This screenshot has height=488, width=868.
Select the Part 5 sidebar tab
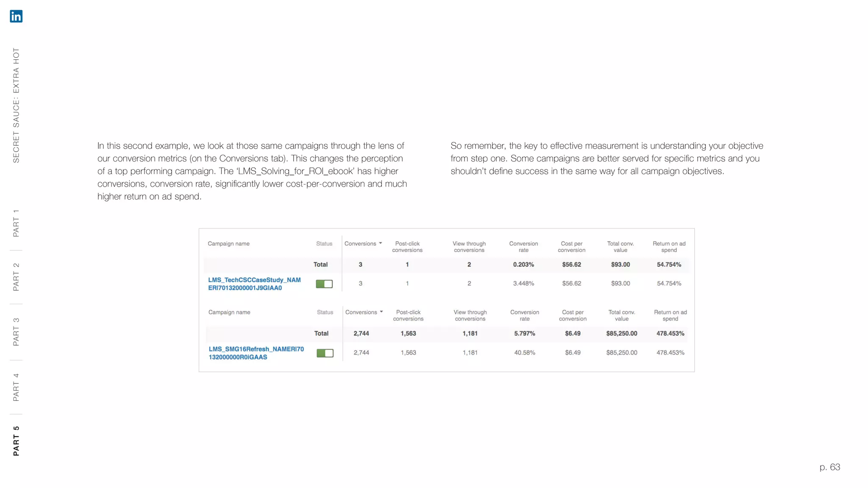pyautogui.click(x=16, y=441)
